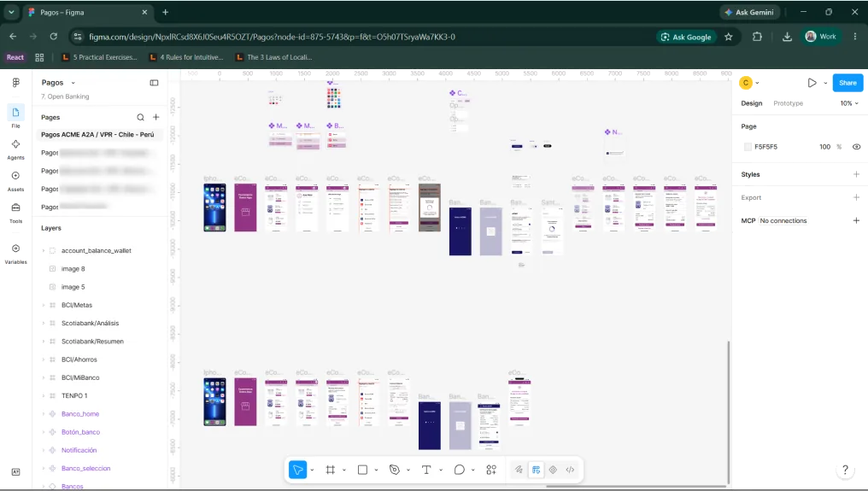Click the user avatar C icon

pos(746,83)
